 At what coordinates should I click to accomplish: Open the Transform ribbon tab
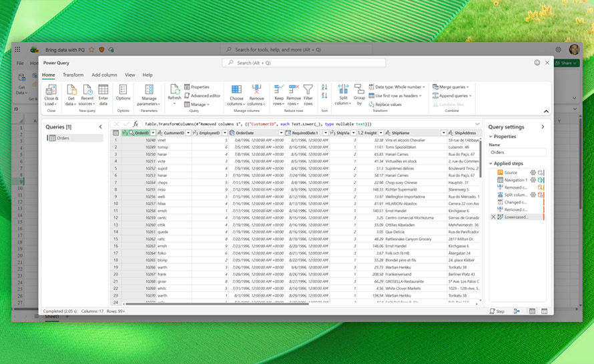click(73, 75)
